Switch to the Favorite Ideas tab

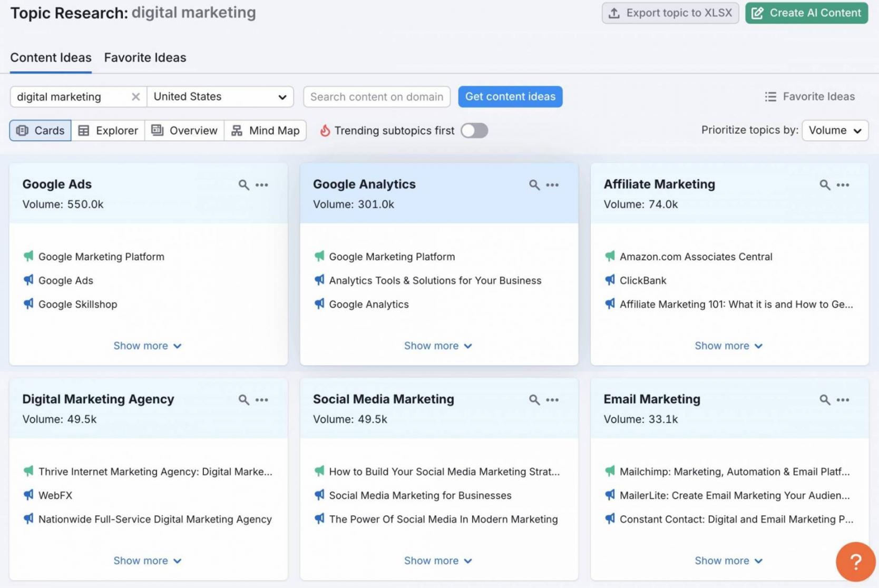[145, 57]
